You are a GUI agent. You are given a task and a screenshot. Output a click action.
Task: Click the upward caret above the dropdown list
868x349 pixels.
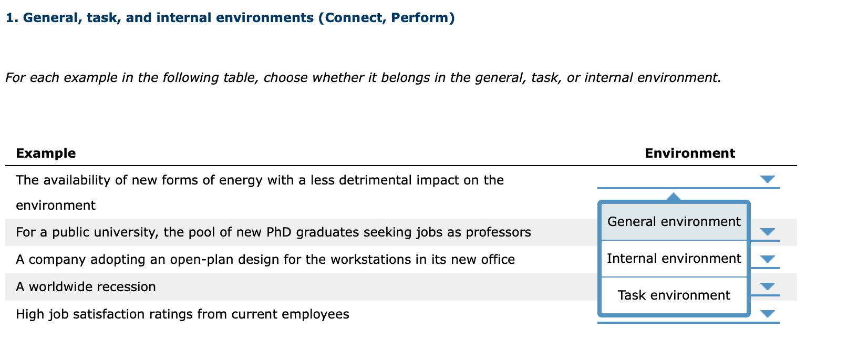[x=674, y=196]
